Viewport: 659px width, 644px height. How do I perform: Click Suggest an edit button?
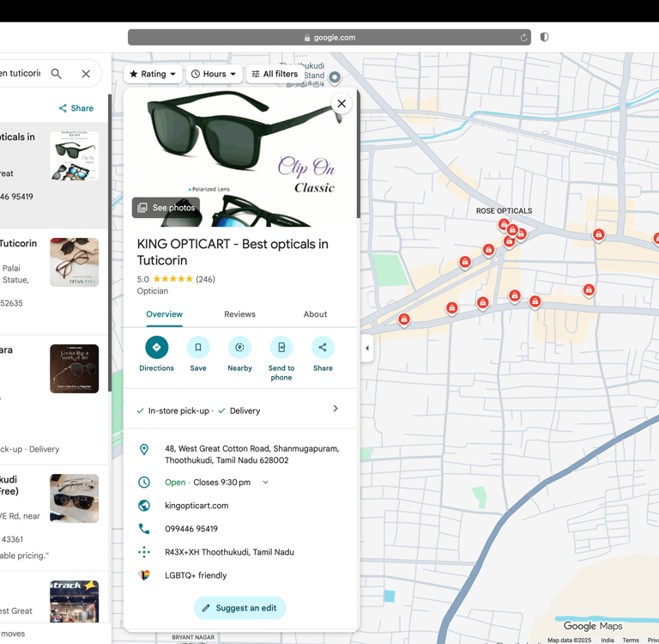pyautogui.click(x=239, y=608)
